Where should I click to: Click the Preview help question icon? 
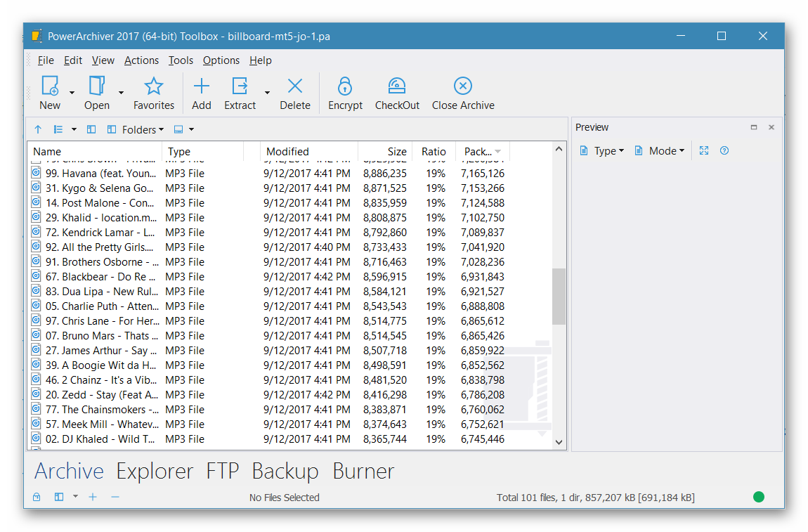click(724, 150)
